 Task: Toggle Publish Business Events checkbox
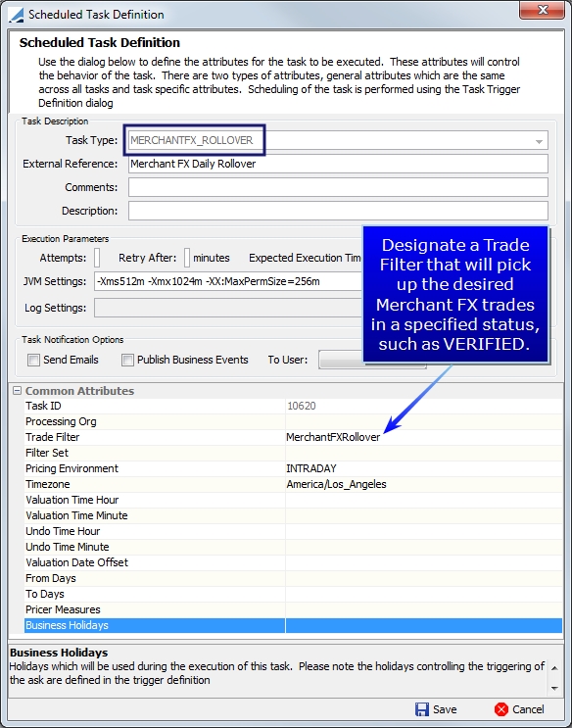(x=127, y=361)
